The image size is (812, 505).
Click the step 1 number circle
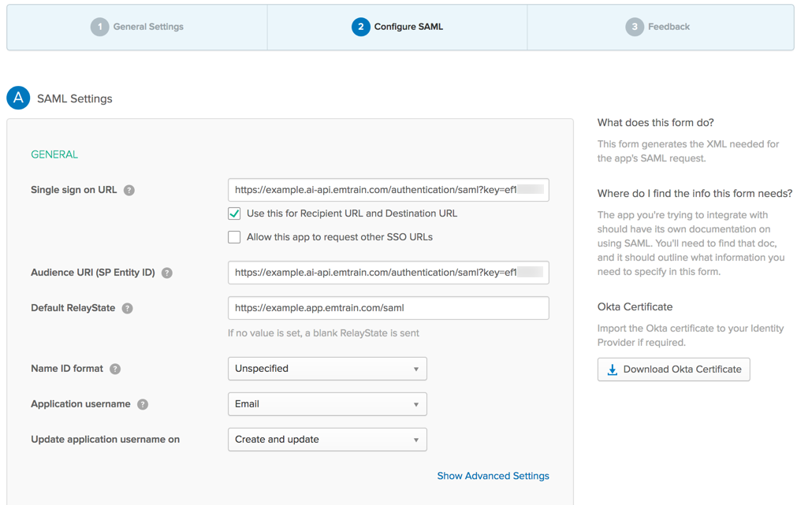coord(99,27)
